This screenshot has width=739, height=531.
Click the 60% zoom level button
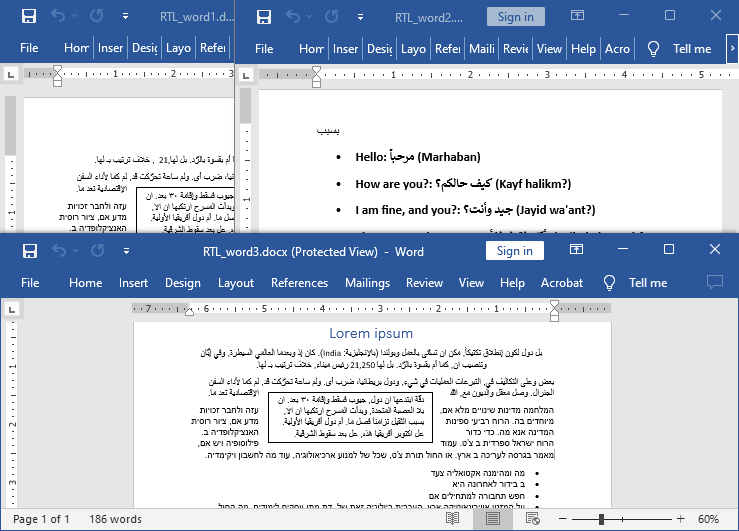[x=708, y=519]
